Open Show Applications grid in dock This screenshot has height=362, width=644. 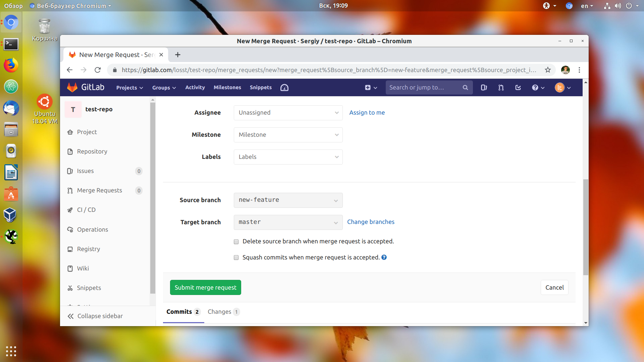11,351
